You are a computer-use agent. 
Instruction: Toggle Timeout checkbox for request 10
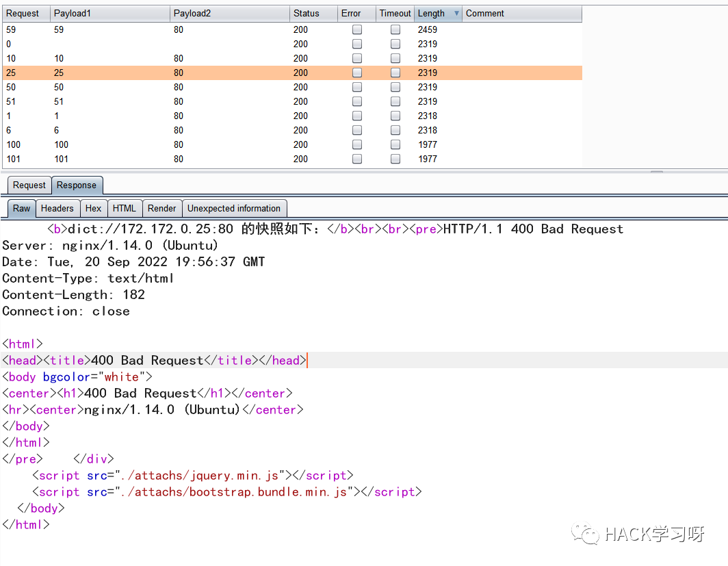click(395, 58)
